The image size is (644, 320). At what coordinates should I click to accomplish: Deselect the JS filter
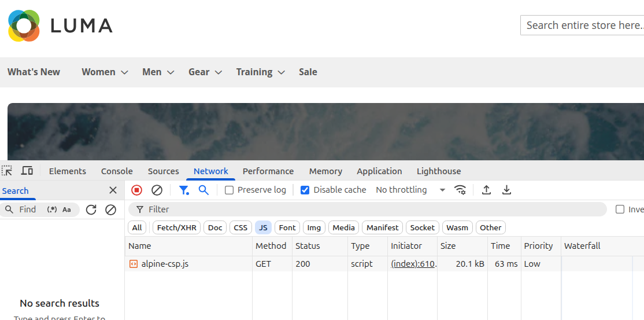263,227
